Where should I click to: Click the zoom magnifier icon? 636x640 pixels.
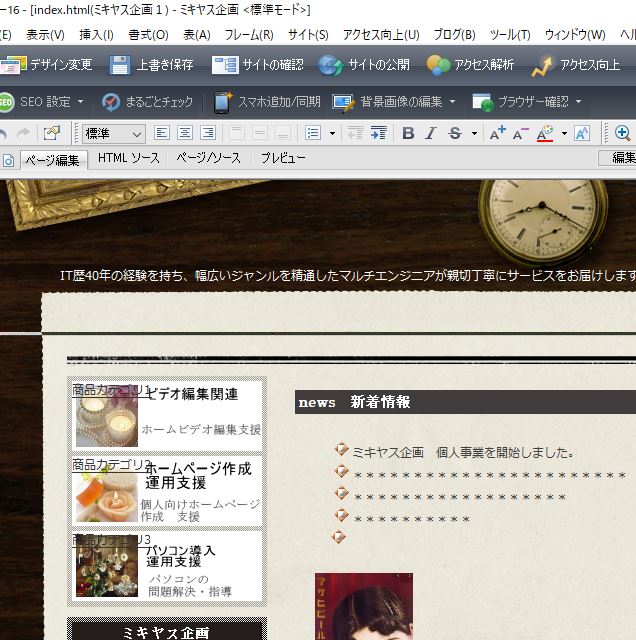(x=622, y=133)
